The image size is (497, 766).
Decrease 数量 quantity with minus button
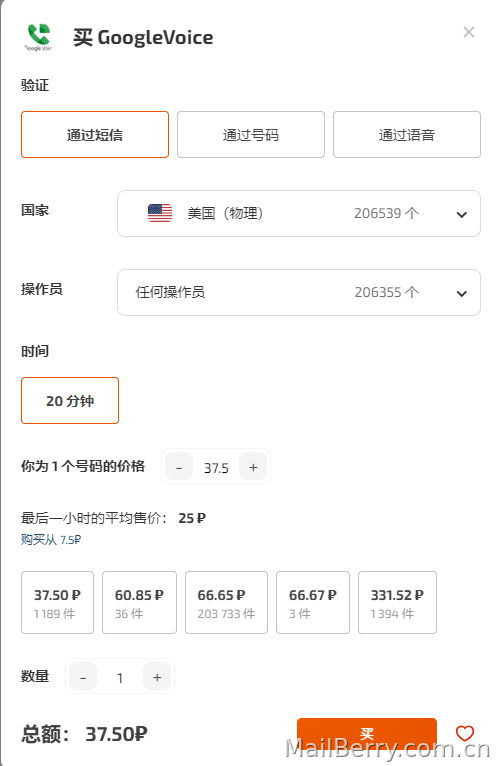pyautogui.click(x=83, y=677)
